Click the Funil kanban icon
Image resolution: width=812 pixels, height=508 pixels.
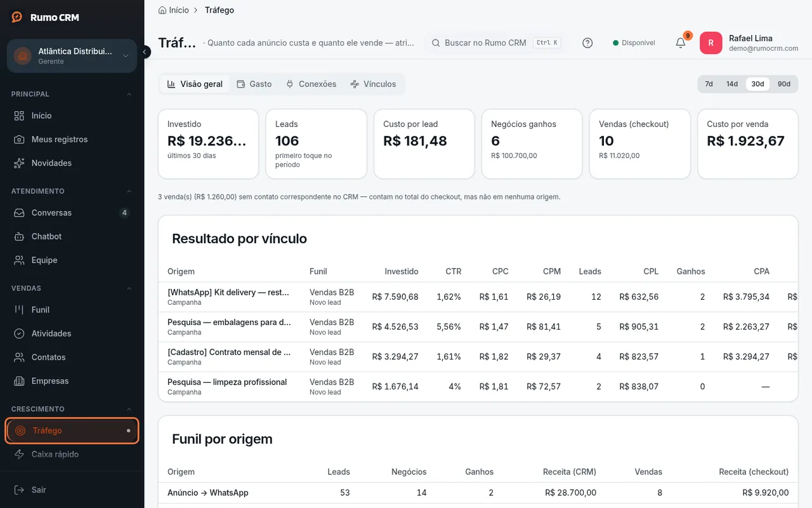[20, 310]
